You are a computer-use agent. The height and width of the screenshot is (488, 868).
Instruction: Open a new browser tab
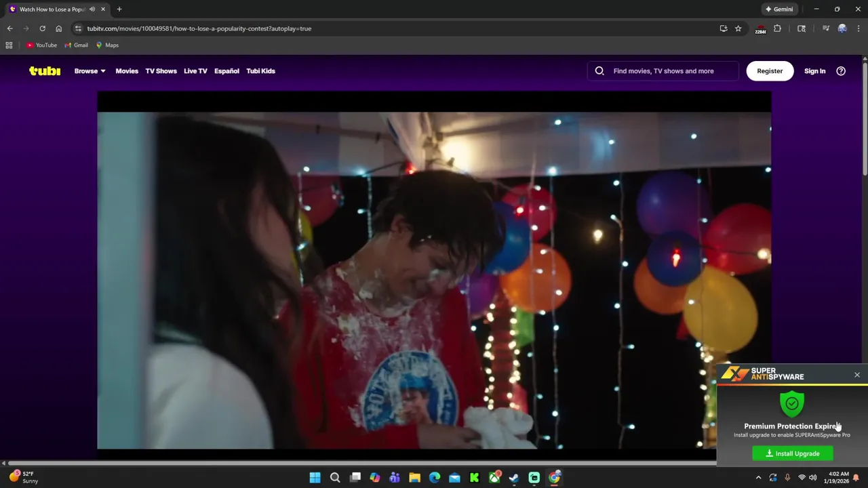click(119, 9)
